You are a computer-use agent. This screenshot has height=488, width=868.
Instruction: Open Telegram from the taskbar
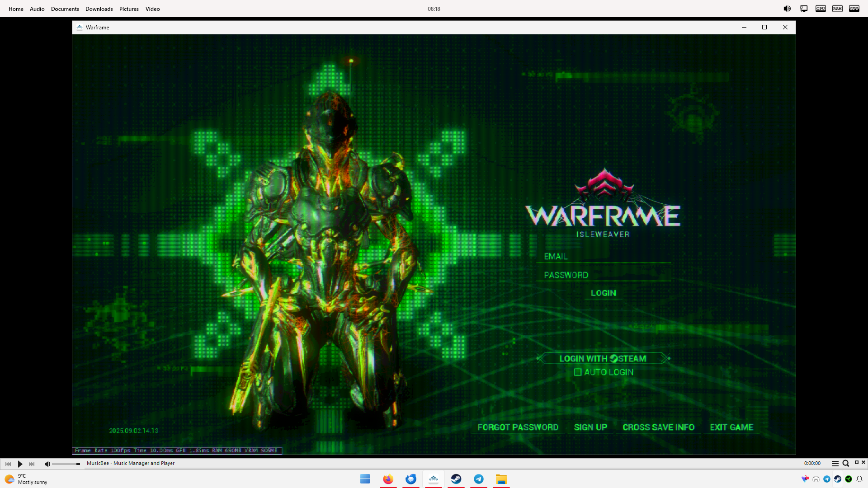coord(478,479)
